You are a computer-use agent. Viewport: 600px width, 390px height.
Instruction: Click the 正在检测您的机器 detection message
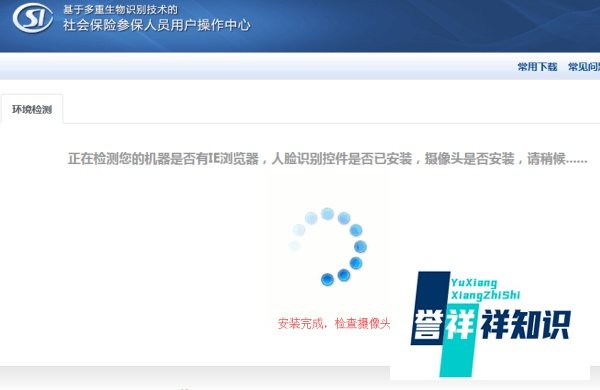pos(327,158)
